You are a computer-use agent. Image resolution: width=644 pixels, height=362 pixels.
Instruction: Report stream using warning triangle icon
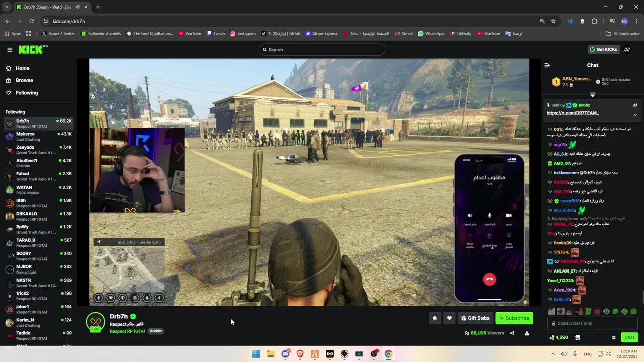[x=527, y=333]
